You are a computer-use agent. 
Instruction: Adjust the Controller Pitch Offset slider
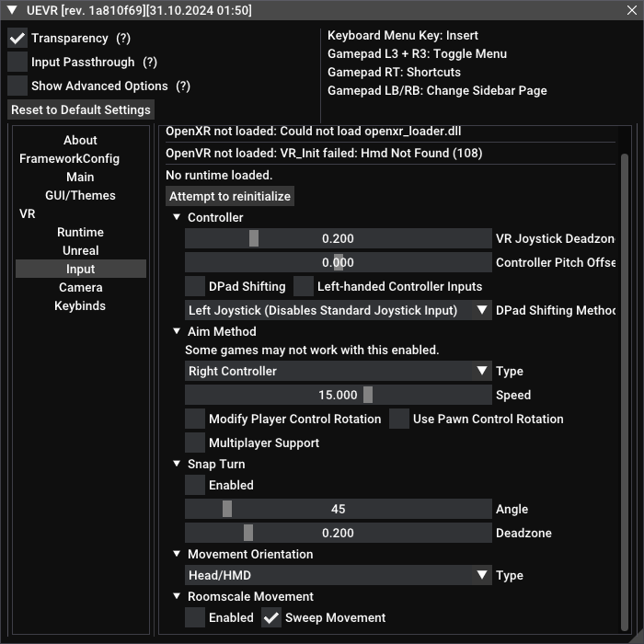click(x=339, y=262)
